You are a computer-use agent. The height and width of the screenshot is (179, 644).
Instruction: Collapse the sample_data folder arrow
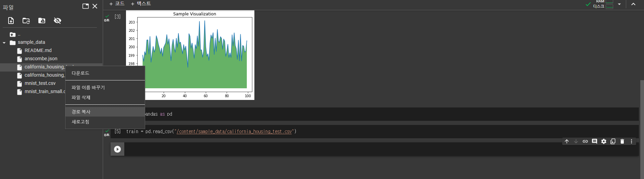click(x=4, y=43)
